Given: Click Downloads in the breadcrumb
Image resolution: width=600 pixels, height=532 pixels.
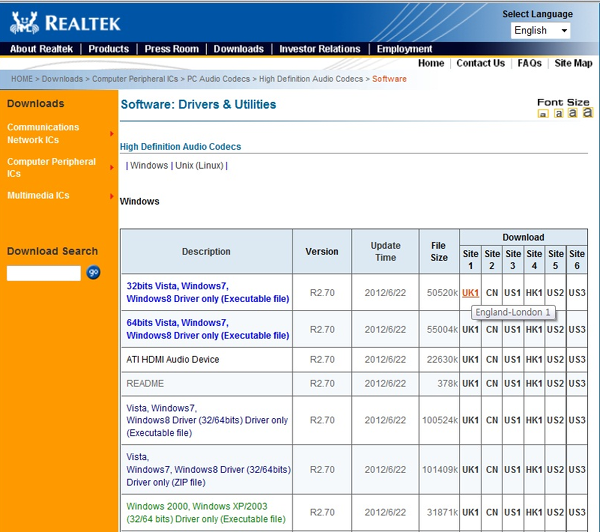Looking at the screenshot, I should [x=62, y=79].
